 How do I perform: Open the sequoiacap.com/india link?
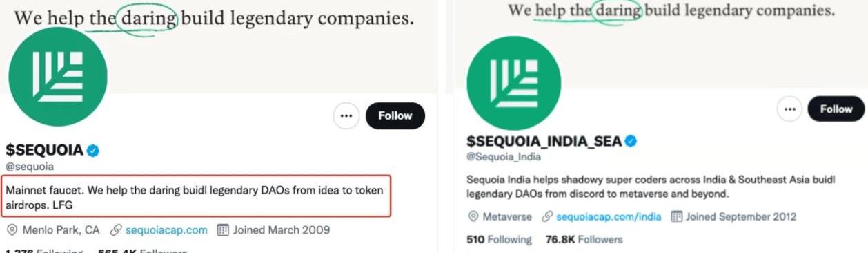[609, 216]
